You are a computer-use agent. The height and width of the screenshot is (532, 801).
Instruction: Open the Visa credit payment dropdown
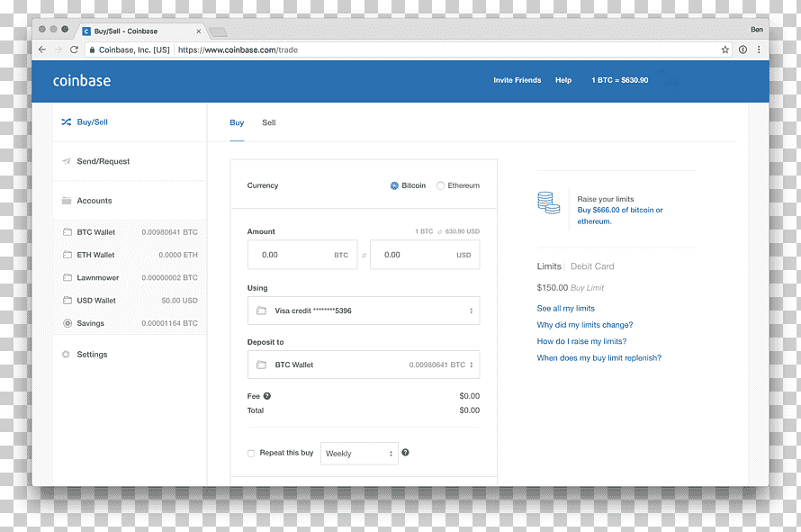click(364, 311)
